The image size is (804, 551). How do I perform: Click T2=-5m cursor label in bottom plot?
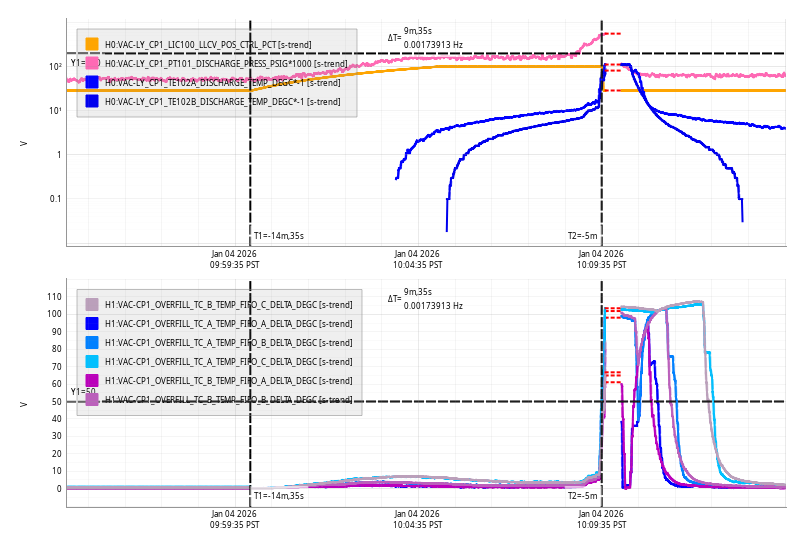pyautogui.click(x=582, y=496)
